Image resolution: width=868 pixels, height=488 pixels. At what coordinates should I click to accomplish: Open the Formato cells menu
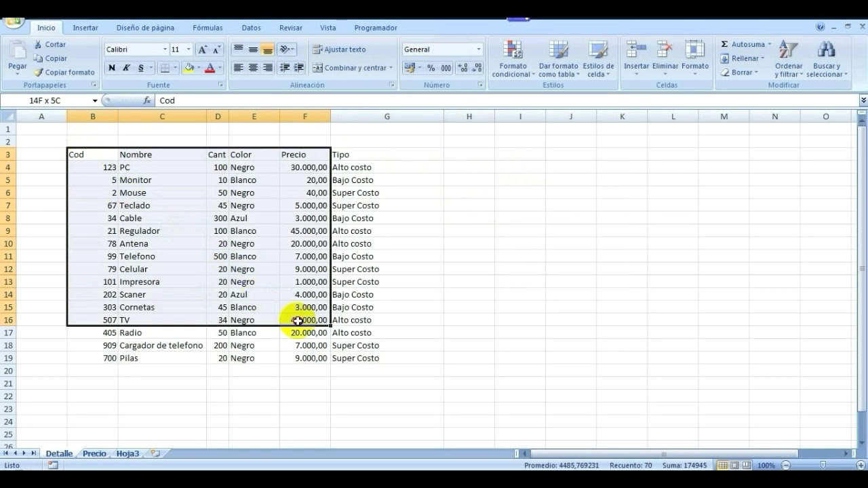click(x=695, y=58)
